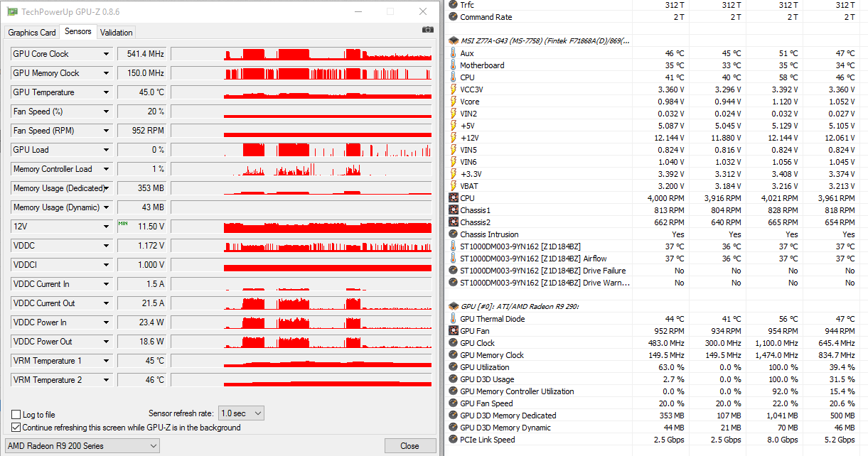Image resolution: width=868 pixels, height=456 pixels.
Task: Click the icon beside GPU D3D Memory Dedicated
Action: (454, 416)
